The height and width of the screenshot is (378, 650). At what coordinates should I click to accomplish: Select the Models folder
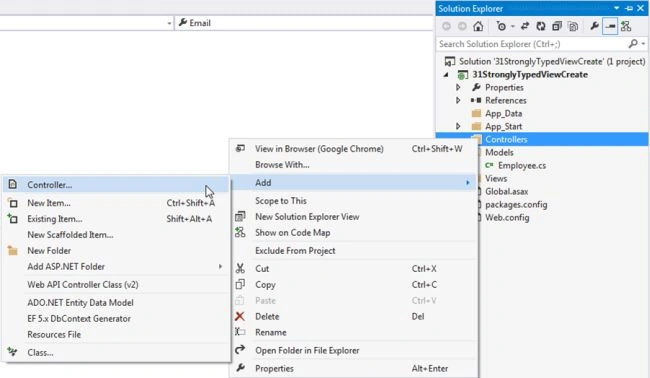pos(499,153)
